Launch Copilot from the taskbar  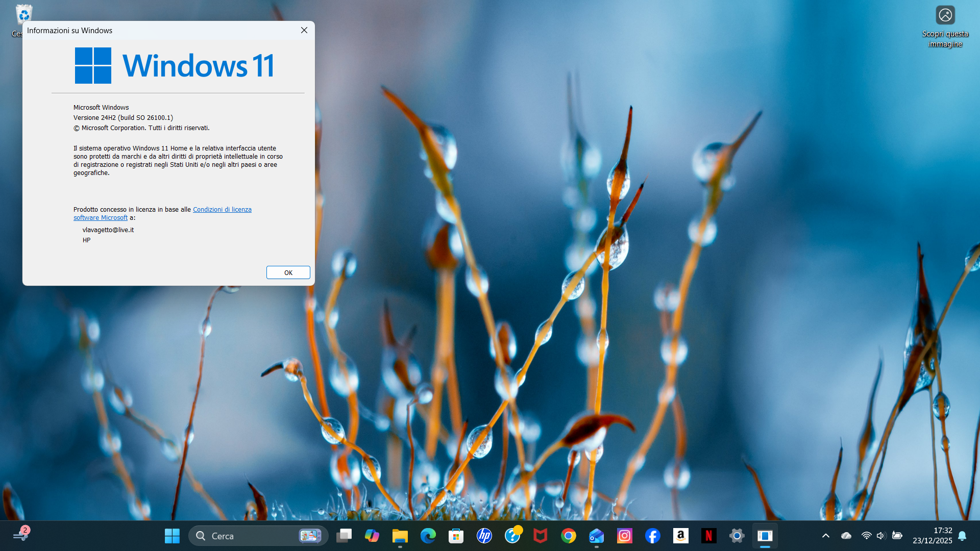372,536
